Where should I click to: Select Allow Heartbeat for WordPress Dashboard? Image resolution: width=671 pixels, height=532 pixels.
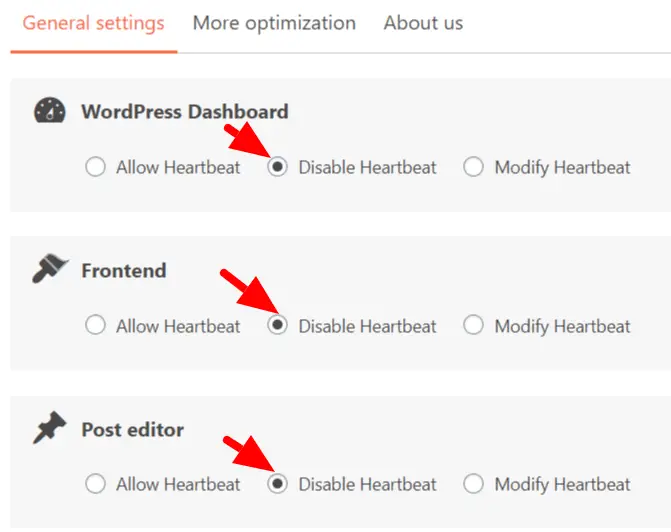pos(96,167)
